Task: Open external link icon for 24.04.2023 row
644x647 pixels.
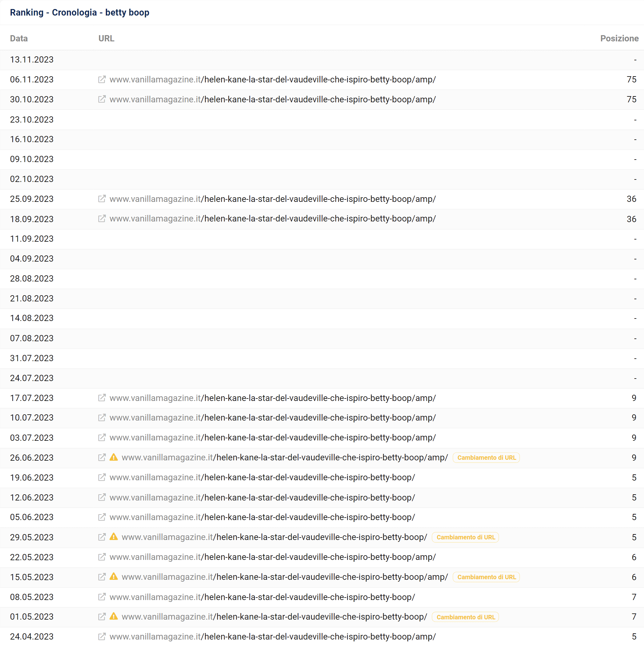Action: 102,637
